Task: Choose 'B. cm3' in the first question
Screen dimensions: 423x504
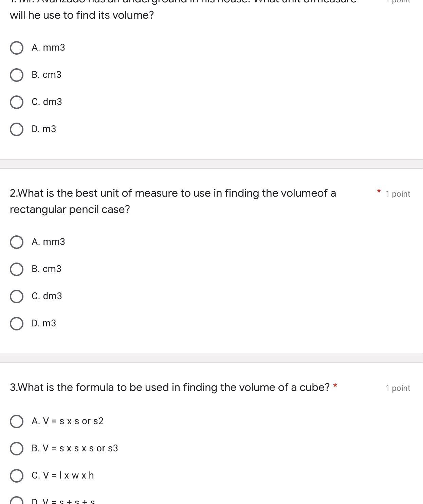Action: pyautogui.click(x=17, y=75)
